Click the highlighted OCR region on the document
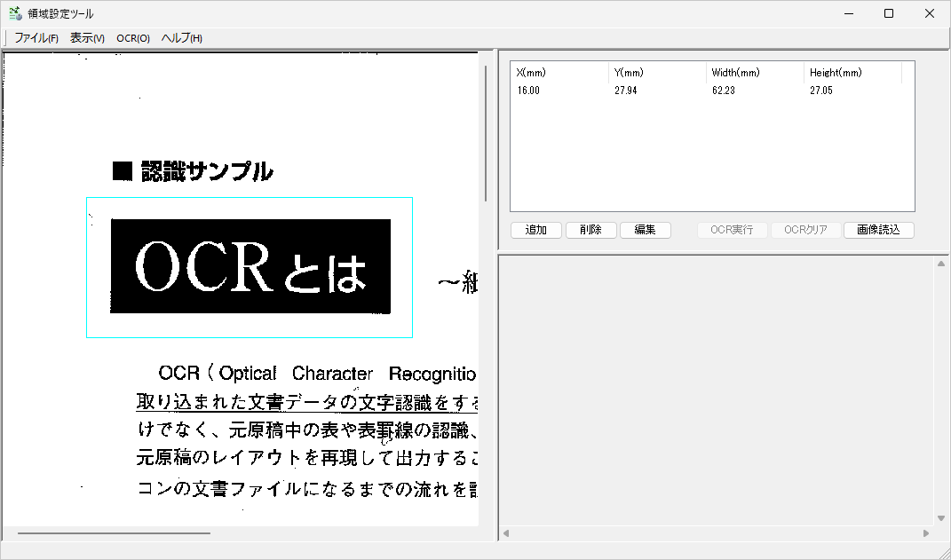 click(x=249, y=266)
